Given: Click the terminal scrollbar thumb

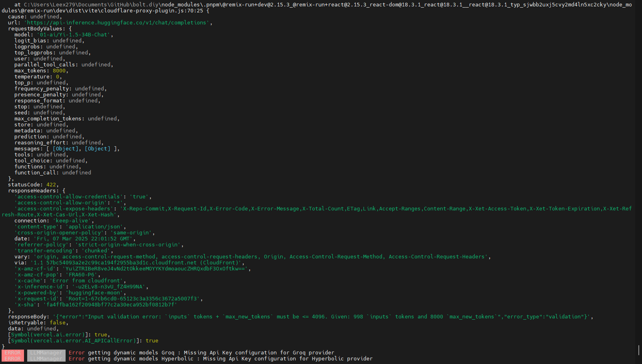Looking at the screenshot, I should (639, 350).
